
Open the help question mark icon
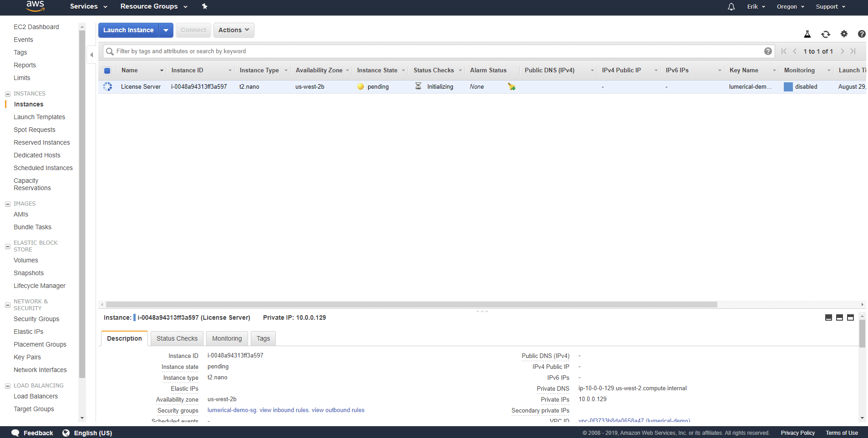coord(862,34)
